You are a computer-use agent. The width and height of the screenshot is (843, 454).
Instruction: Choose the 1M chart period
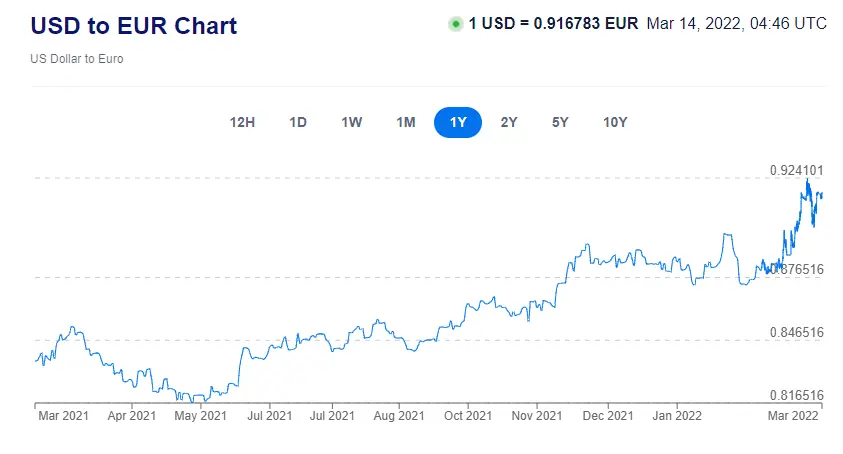pos(405,123)
